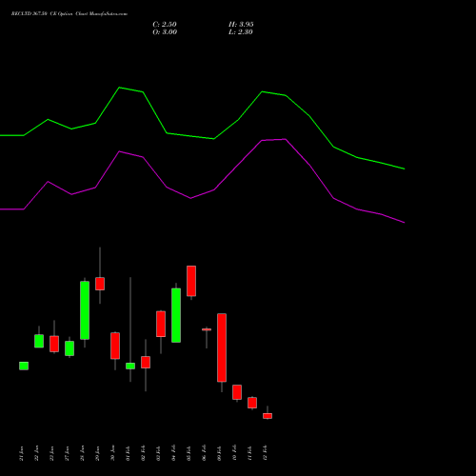The height and width of the screenshot is (476, 476).
Task: Click the high value "H: 3.95"
Action: tap(241, 25)
